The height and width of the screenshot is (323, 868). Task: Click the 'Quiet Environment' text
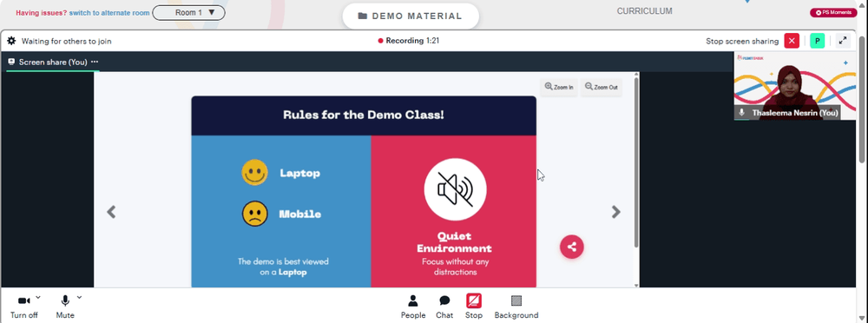(455, 242)
